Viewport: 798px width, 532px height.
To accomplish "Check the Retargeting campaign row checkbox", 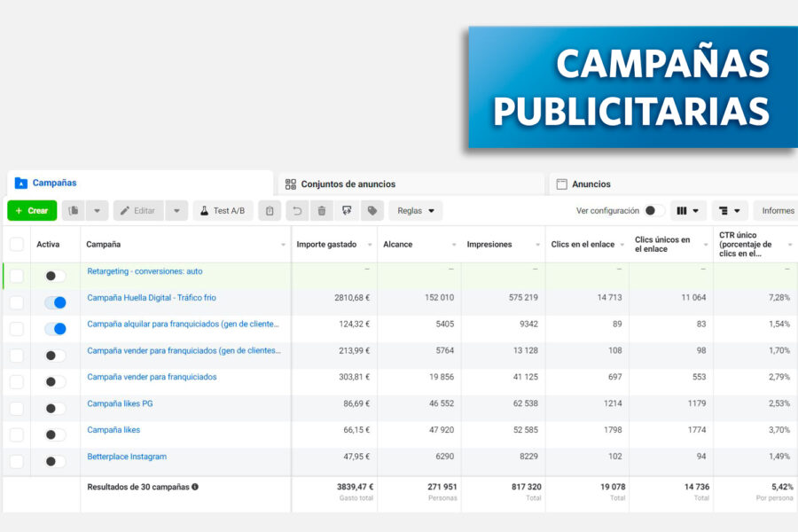I will coord(16,276).
